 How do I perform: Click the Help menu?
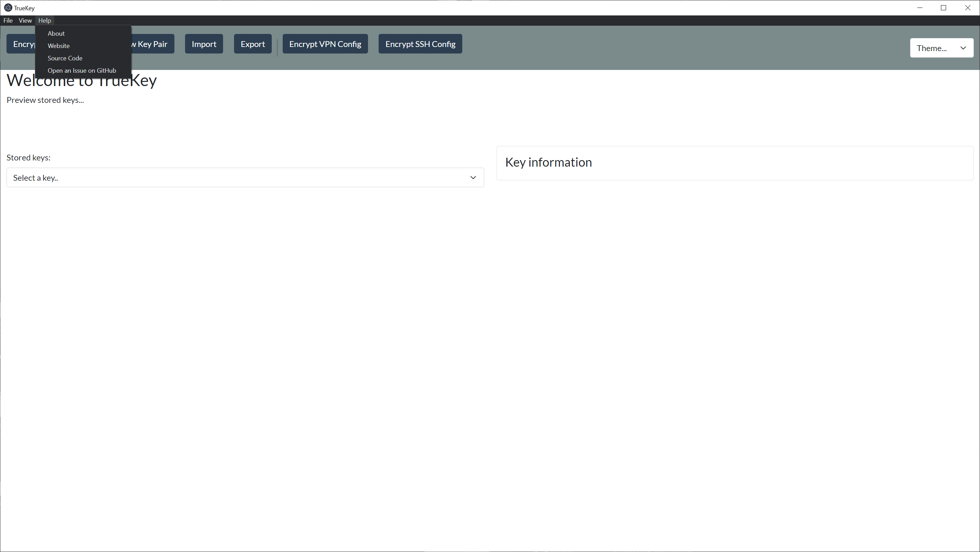click(x=45, y=20)
